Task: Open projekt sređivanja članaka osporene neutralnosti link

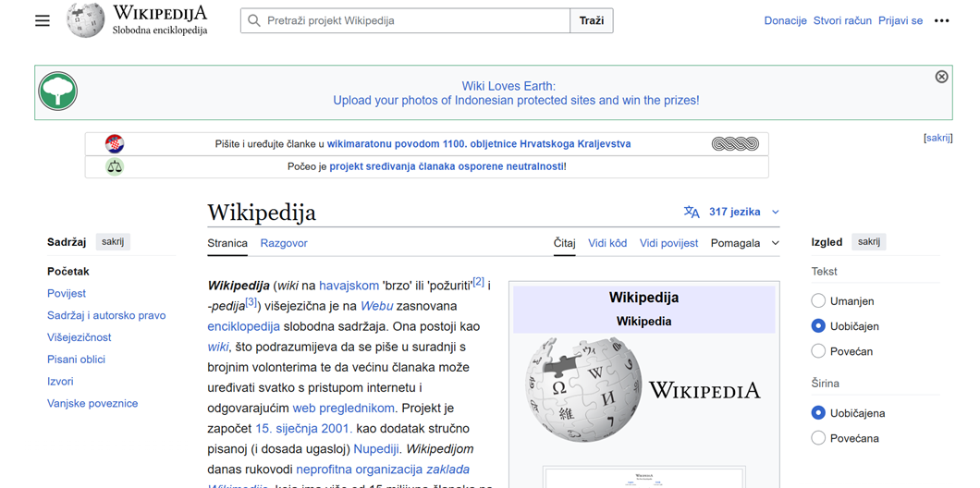Action: click(447, 166)
